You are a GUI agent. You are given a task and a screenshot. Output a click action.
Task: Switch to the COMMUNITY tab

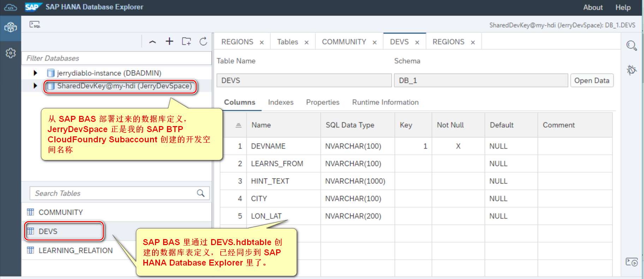pos(344,42)
